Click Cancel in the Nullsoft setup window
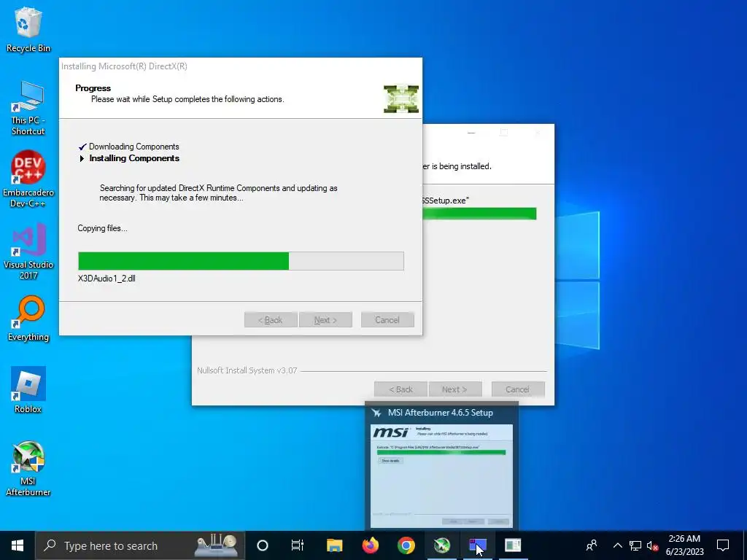747x560 pixels. tap(518, 389)
